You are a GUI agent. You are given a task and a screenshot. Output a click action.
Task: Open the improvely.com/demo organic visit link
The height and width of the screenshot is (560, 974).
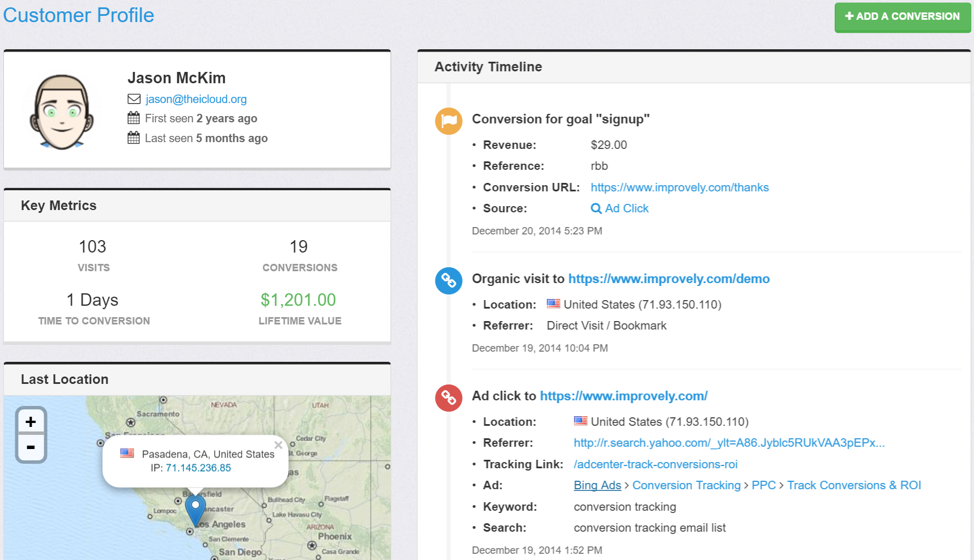pos(669,279)
